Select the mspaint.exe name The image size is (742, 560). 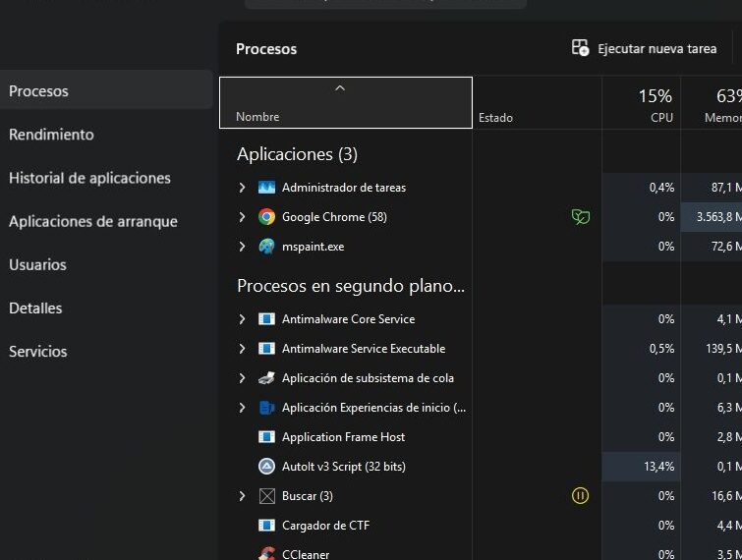point(313,247)
